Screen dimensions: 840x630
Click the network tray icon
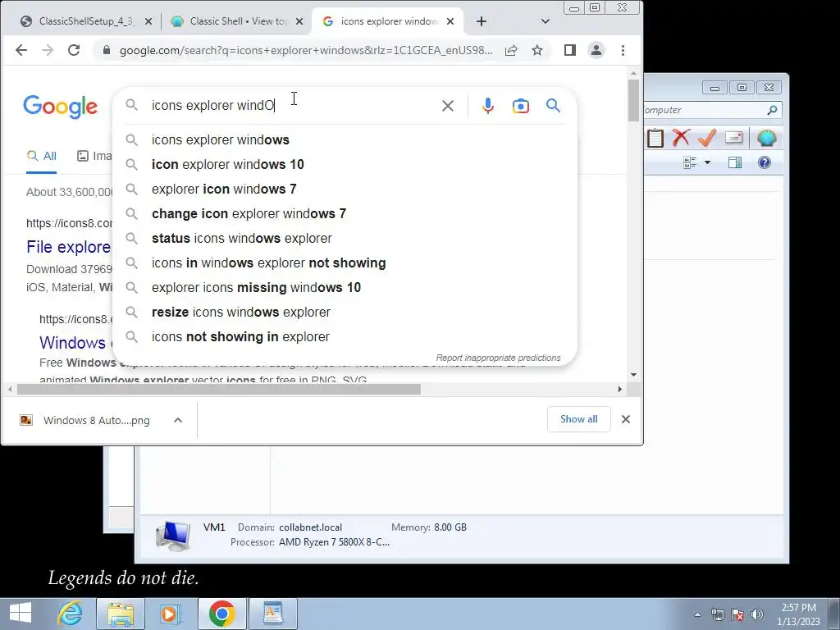(x=717, y=614)
